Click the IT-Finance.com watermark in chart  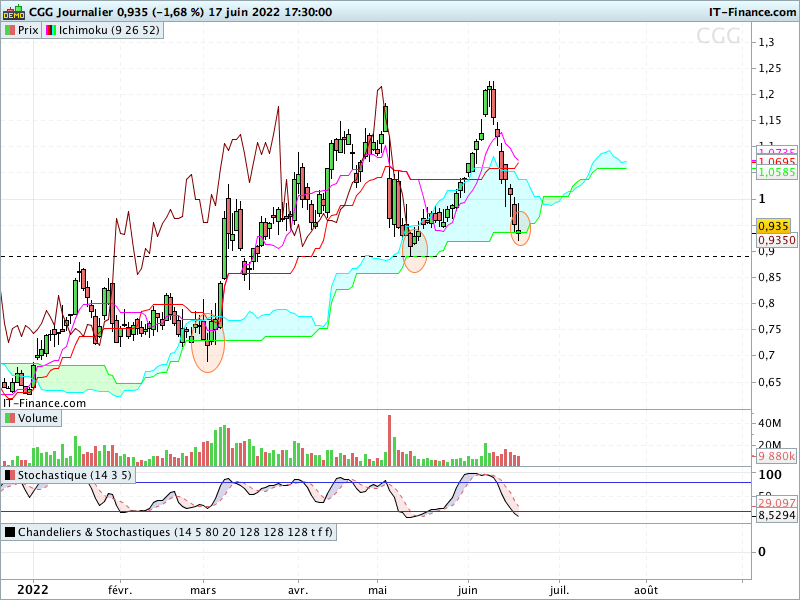coord(44,403)
